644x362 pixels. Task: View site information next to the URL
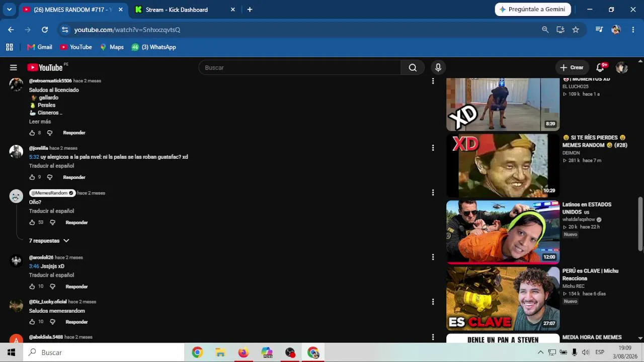coord(65,30)
